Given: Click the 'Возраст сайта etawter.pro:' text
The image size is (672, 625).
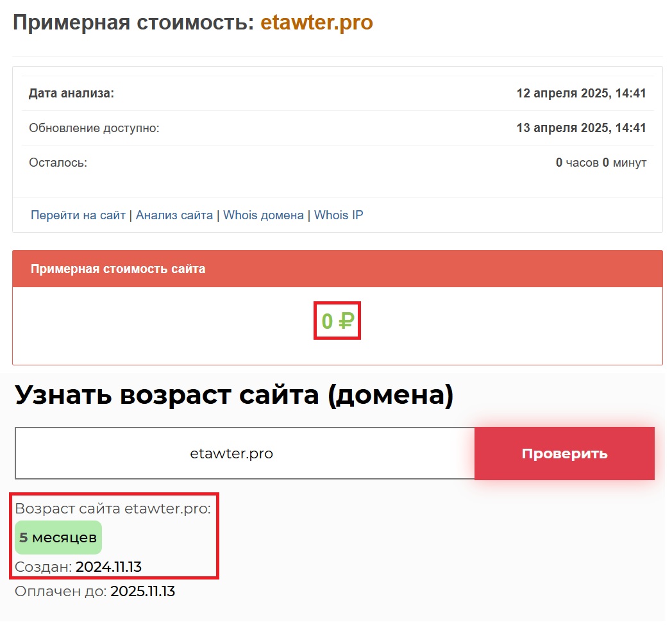Looking at the screenshot, I should pos(112,509).
